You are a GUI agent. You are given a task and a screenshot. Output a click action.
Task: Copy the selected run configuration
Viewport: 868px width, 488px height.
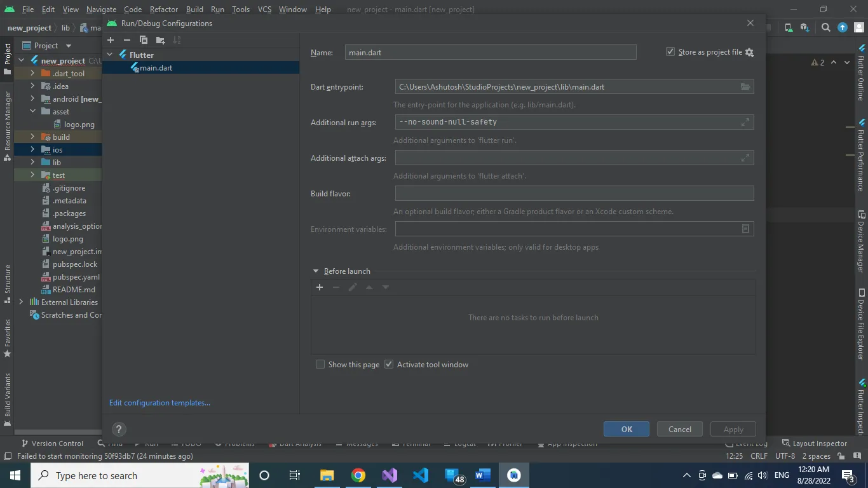[x=144, y=40]
